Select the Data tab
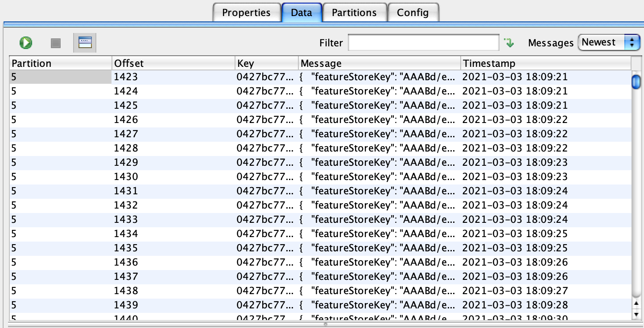Screen dimensions: 644x328 (x=301, y=12)
